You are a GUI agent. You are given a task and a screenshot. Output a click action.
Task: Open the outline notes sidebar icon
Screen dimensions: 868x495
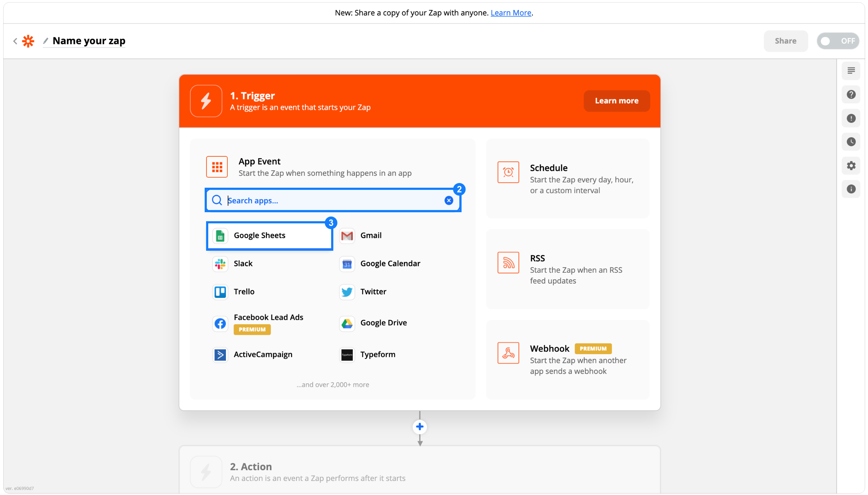click(851, 71)
